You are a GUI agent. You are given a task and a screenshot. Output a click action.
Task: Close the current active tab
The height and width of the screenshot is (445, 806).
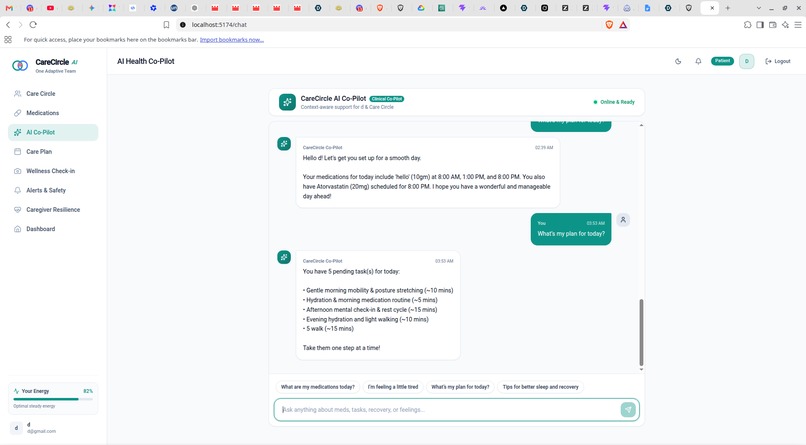[x=712, y=8]
